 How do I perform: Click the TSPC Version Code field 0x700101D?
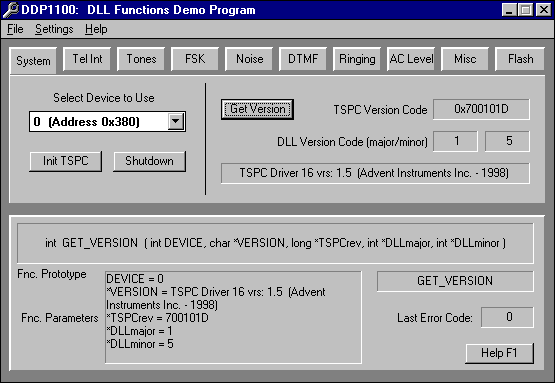coord(481,109)
